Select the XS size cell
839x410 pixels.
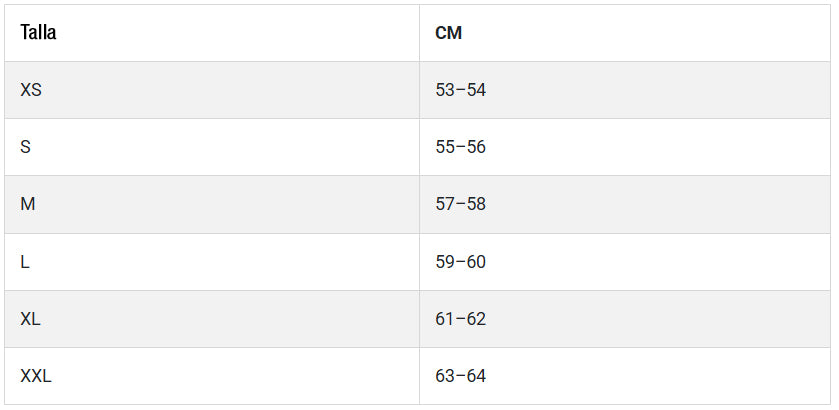[x=31, y=90]
